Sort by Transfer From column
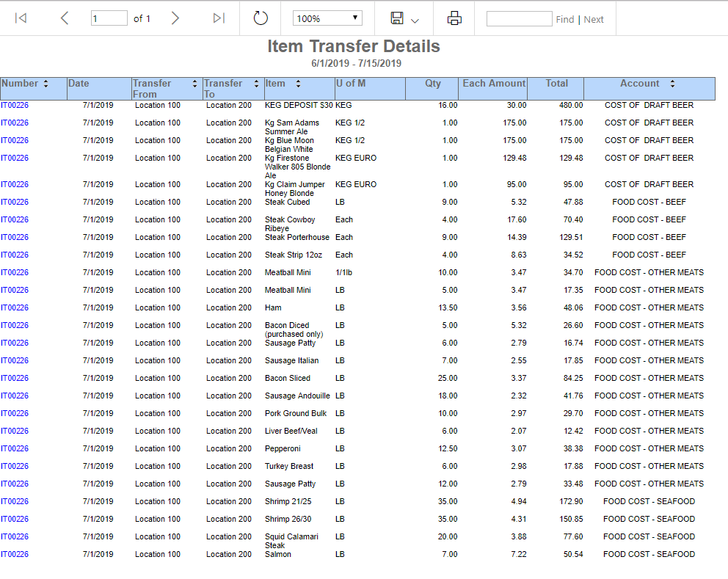Screen dimensions: 728x579 [194, 84]
